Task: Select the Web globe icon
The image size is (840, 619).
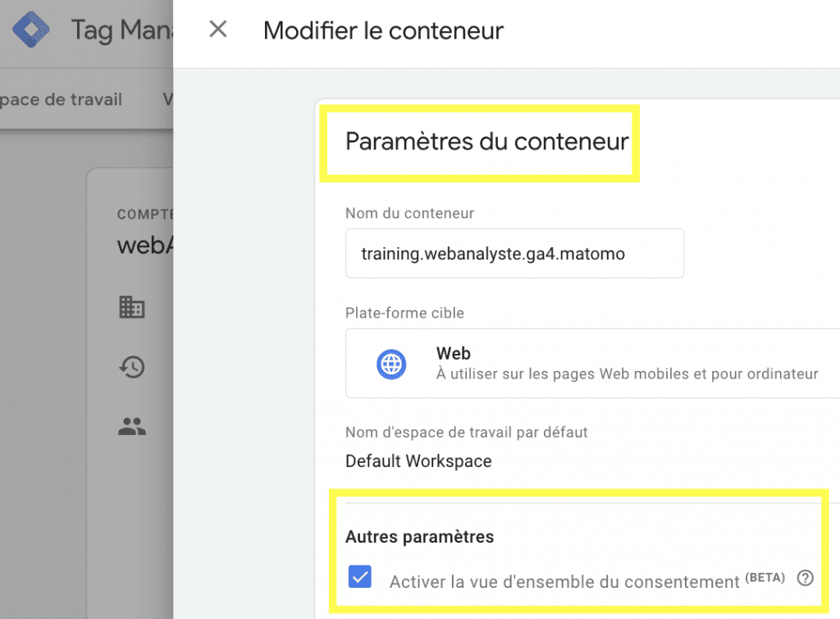Action: click(x=391, y=363)
